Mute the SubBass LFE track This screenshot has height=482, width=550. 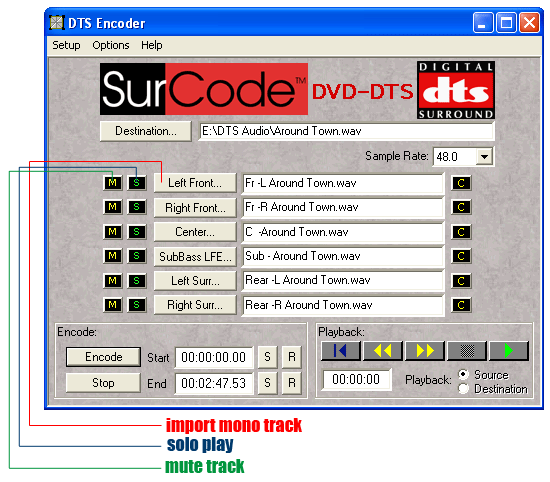click(113, 256)
